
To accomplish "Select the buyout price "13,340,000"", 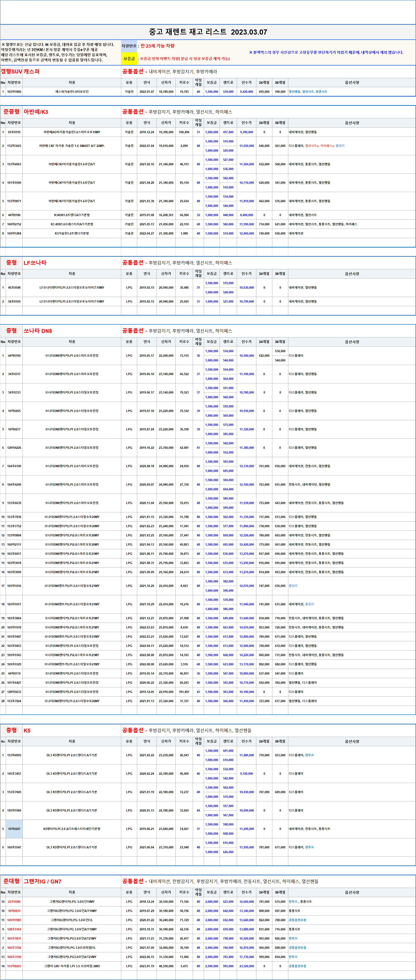I will [246, 911].
